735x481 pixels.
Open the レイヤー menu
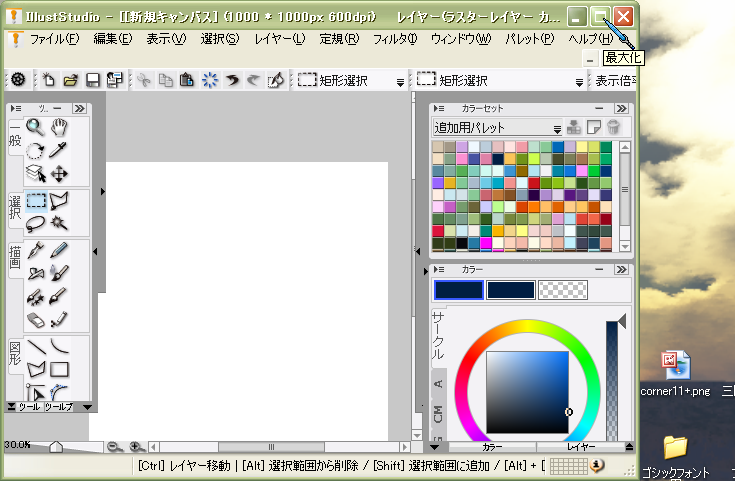[280, 39]
